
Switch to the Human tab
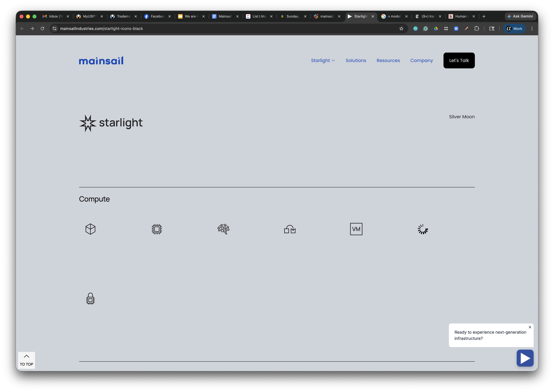point(462,16)
